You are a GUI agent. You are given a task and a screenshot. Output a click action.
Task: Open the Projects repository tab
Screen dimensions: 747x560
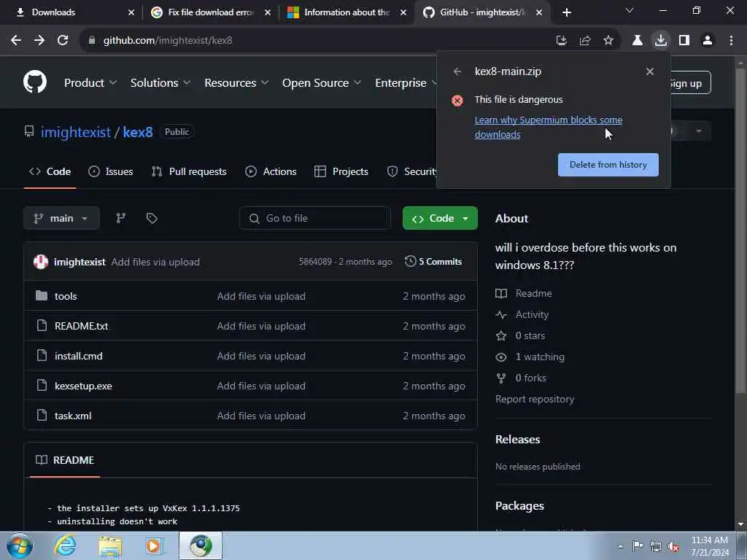(341, 171)
